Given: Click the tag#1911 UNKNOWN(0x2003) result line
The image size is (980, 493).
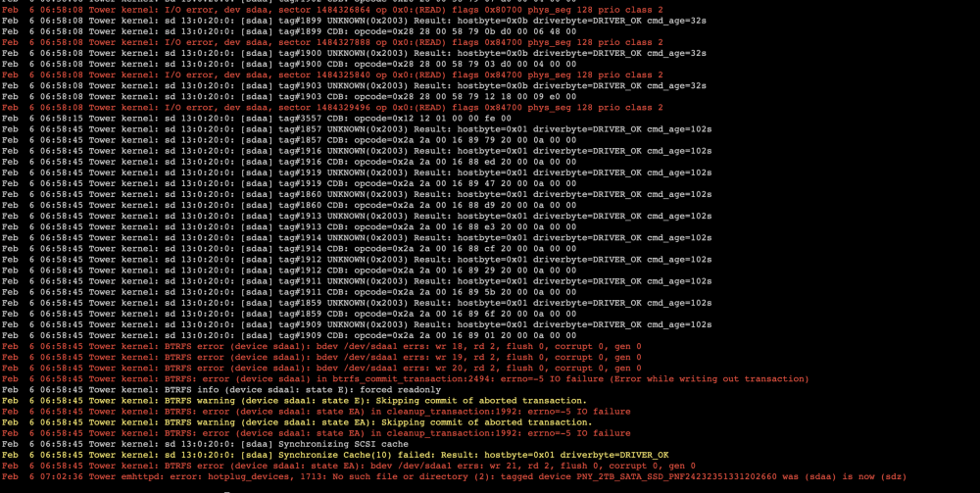Looking at the screenshot, I should [x=357, y=281].
